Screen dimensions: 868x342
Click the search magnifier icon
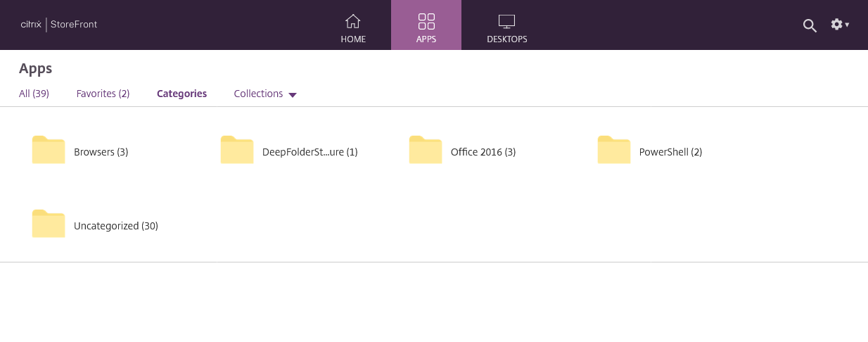click(x=810, y=25)
